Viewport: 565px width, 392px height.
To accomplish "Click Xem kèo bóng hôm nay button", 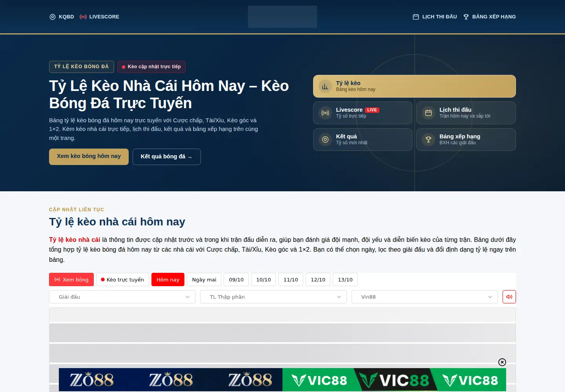I will (x=89, y=156).
